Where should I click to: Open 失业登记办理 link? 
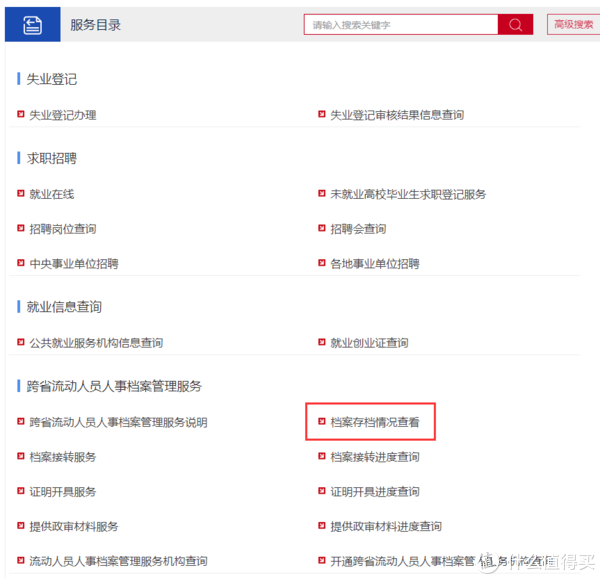point(63,115)
